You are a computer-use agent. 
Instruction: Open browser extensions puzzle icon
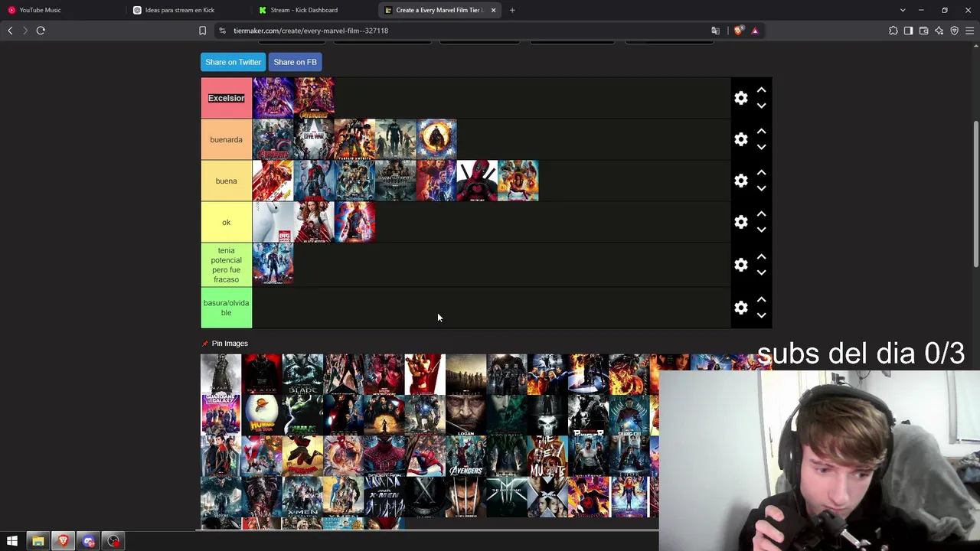point(893,31)
